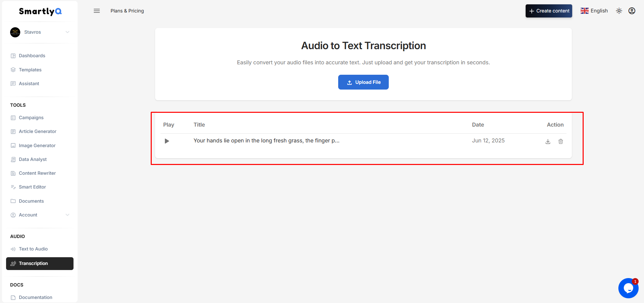Download the Jun 12, 2025 transcription
Viewport: 644px width, 303px height.
(548, 141)
